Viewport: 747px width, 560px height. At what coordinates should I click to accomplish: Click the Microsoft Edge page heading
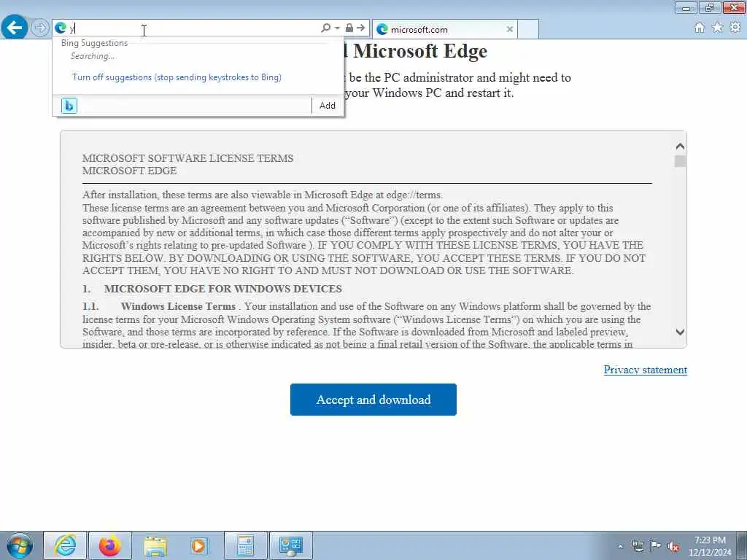tap(420, 51)
